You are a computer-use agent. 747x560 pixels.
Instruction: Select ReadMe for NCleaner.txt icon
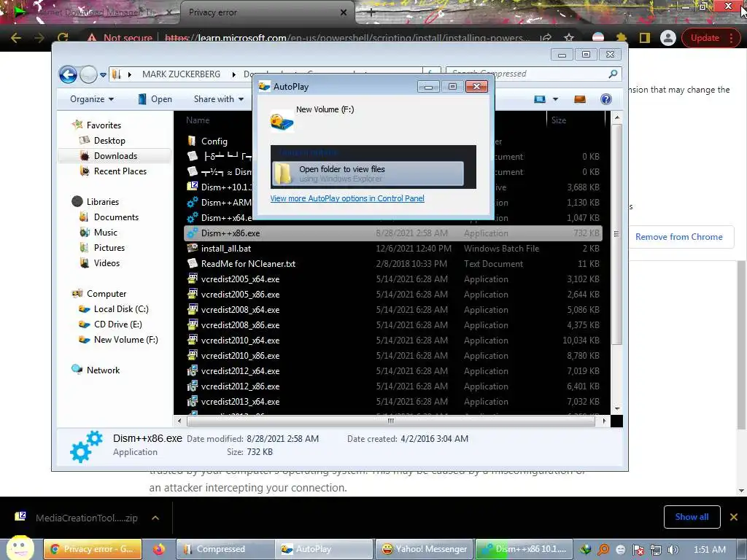(x=192, y=263)
